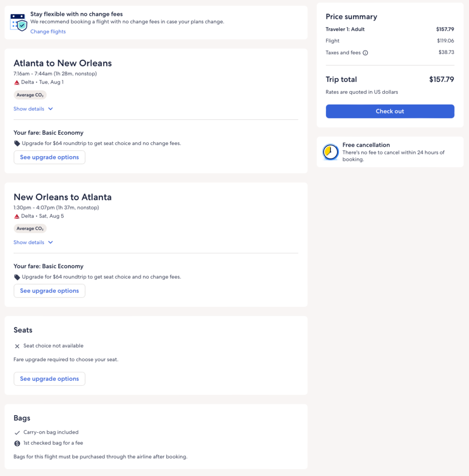This screenshot has width=469, height=476.
Task: See upgrade options in the Seats section
Action: click(49, 379)
